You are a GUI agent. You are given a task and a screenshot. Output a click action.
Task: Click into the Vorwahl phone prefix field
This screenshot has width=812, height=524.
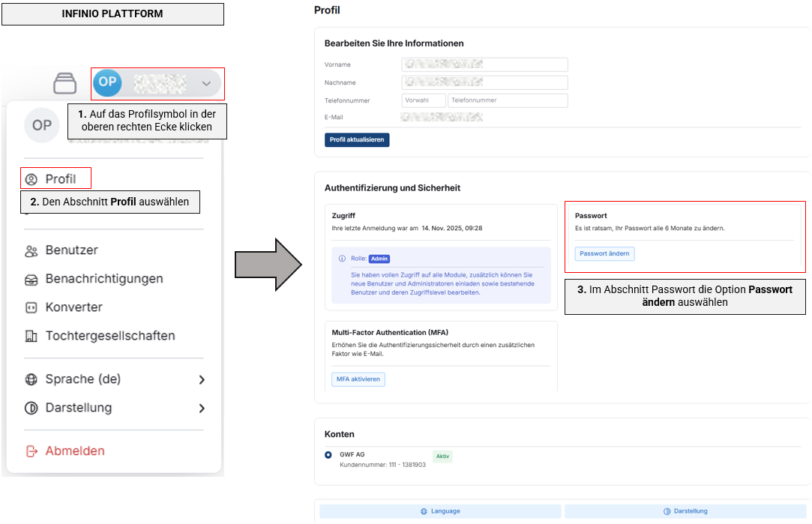tap(423, 100)
